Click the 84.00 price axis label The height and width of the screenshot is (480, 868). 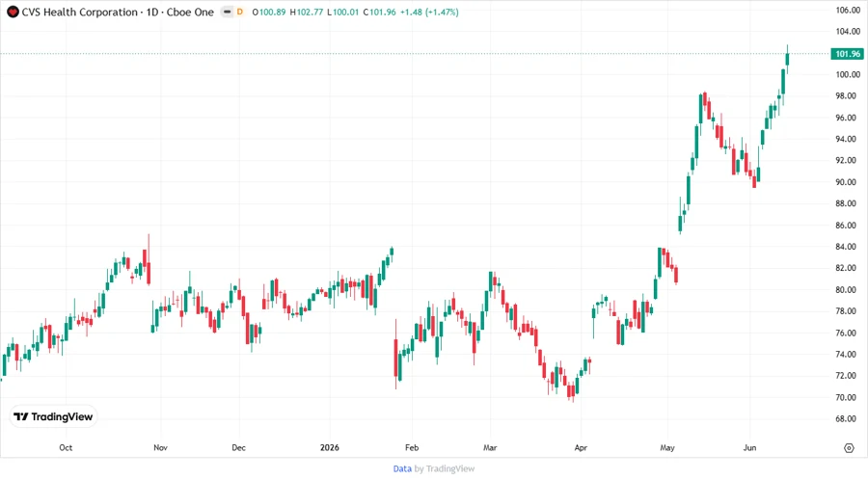(848, 247)
